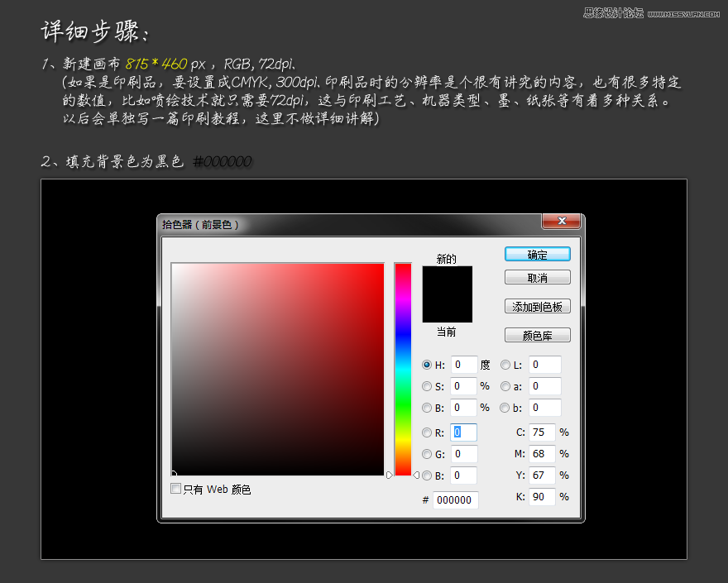Enable the 只有 Web 颜色 checkbox
The image size is (728, 583).
pos(175,489)
